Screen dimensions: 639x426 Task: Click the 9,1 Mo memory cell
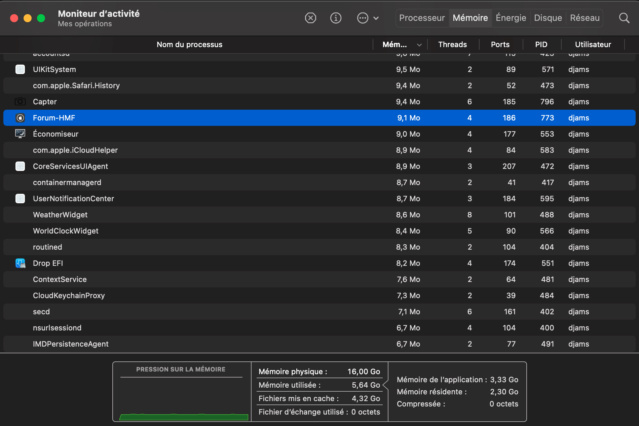tap(408, 118)
